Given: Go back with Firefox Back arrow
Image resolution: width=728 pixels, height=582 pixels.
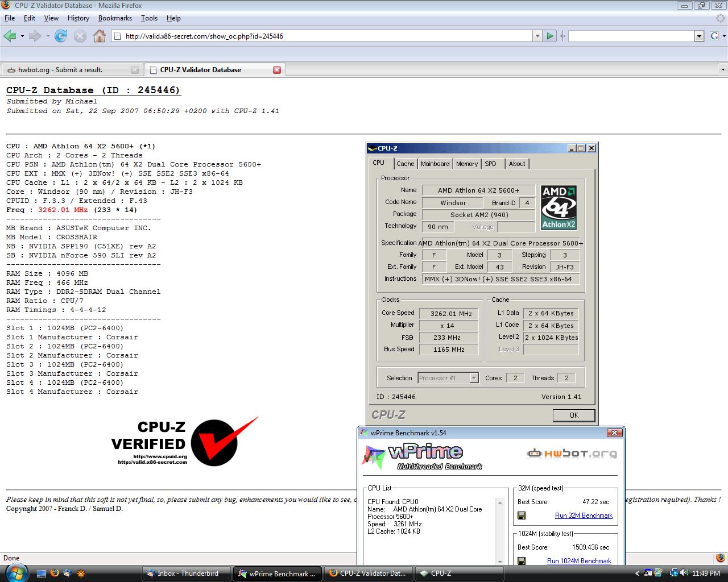Looking at the screenshot, I should 9,36.
